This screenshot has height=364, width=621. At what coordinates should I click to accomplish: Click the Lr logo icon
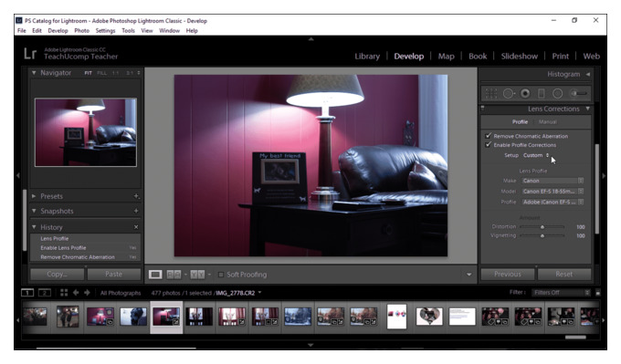(30, 54)
